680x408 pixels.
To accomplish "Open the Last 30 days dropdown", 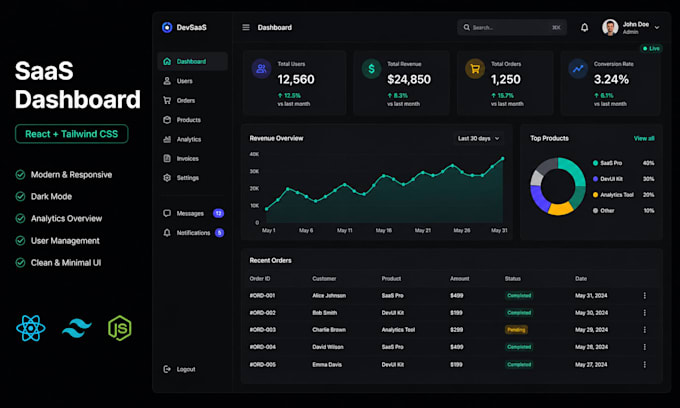I will [479, 138].
